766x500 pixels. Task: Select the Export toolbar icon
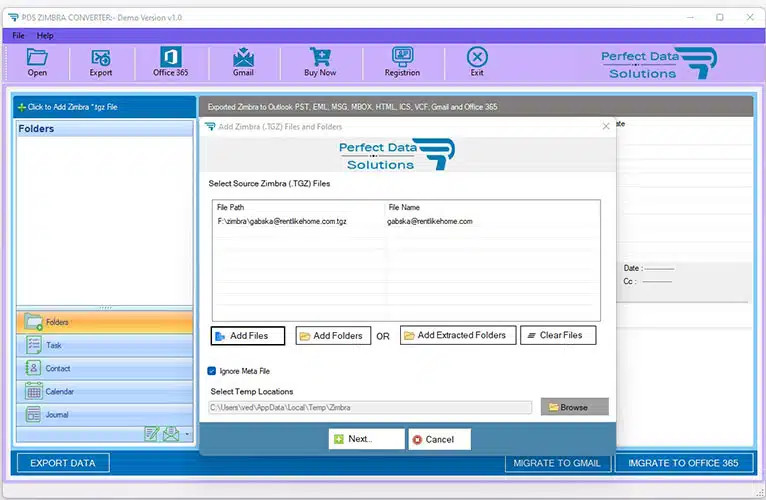pyautogui.click(x=101, y=63)
